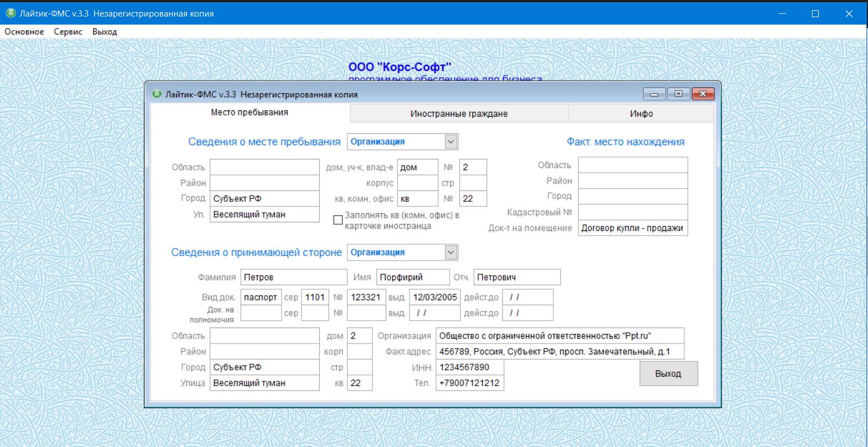The width and height of the screenshot is (868, 447).
Task: Click the main window title bar app icon
Action: point(10,13)
